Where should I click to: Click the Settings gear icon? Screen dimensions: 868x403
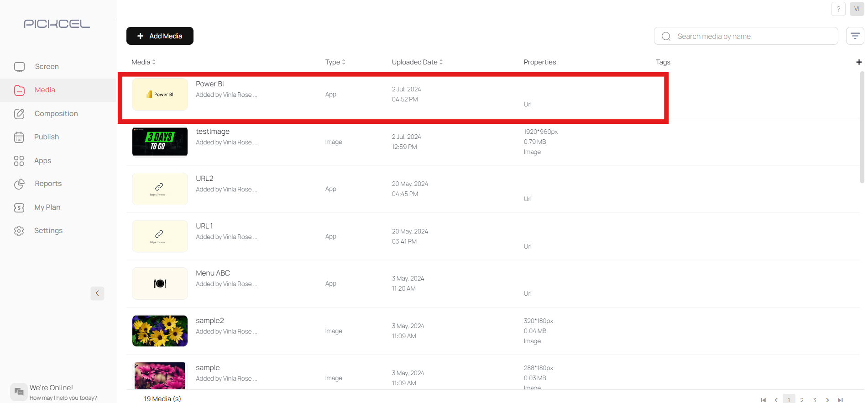(19, 231)
